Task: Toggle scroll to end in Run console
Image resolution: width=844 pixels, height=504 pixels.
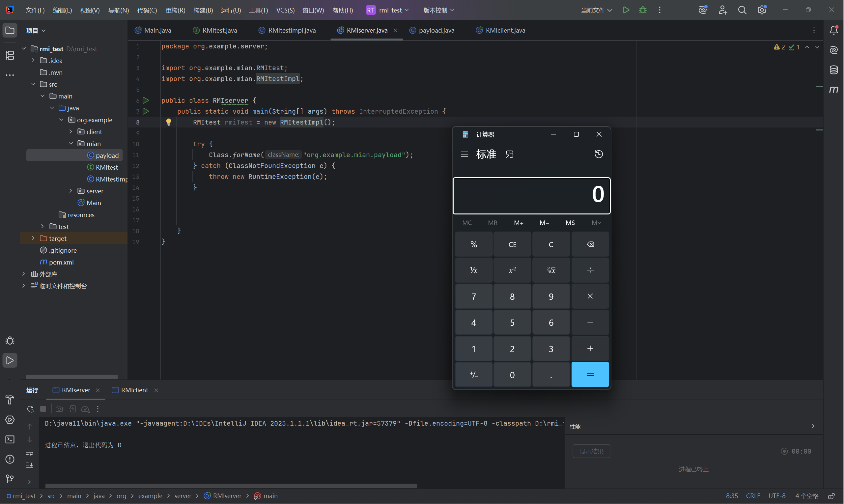Action: (30, 465)
